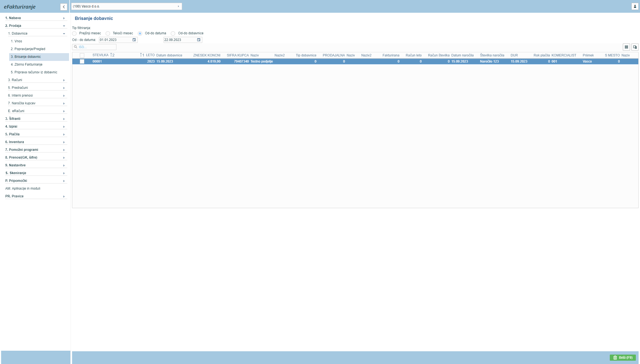Toggle the select-all checkbox in table header

tap(82, 55)
